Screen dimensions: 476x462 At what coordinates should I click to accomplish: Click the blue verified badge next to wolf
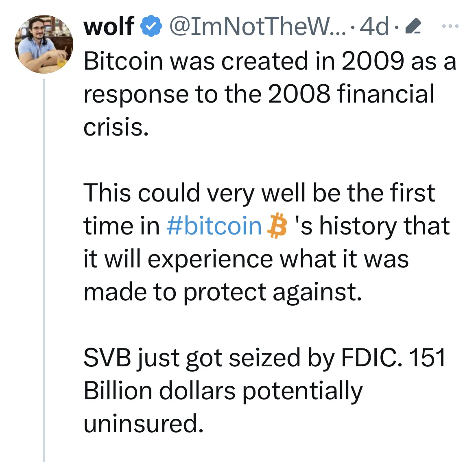pos(150,26)
